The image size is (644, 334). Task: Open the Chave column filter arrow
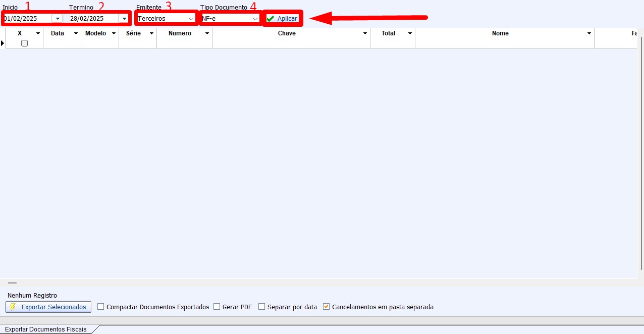pos(365,34)
